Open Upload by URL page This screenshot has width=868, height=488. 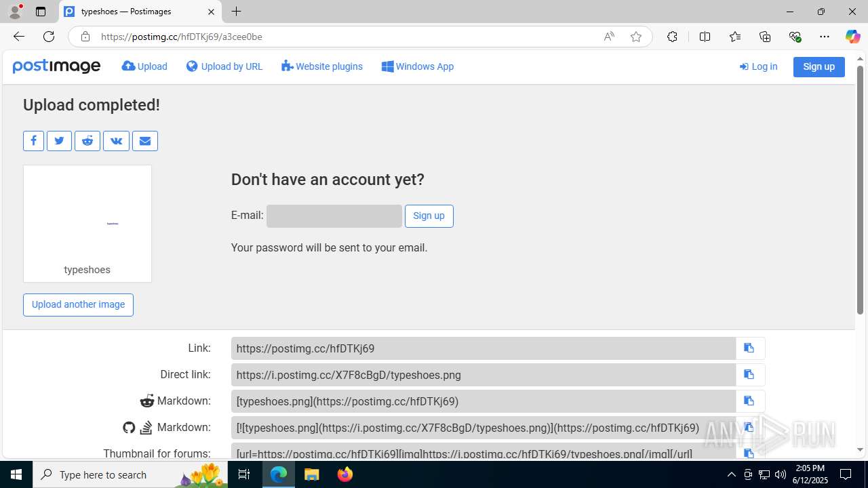click(224, 66)
